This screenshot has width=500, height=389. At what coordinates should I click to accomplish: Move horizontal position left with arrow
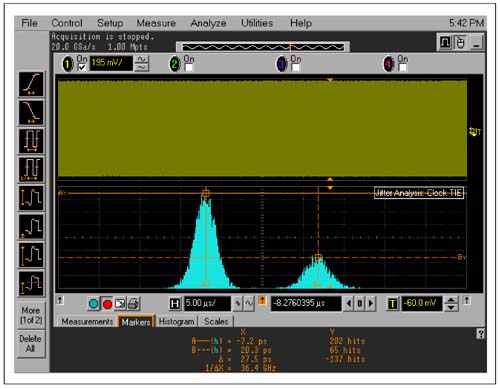tap(349, 304)
